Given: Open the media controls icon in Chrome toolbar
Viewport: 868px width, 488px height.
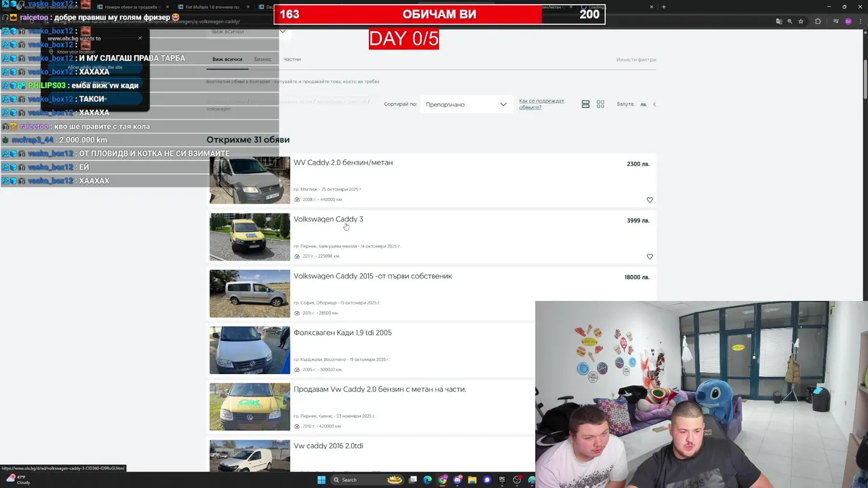Looking at the screenshot, I should 835,21.
